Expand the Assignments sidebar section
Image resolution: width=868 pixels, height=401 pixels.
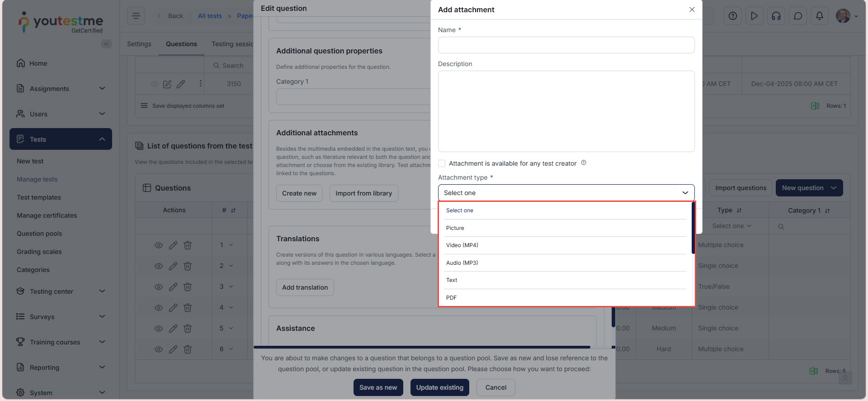pyautogui.click(x=61, y=89)
